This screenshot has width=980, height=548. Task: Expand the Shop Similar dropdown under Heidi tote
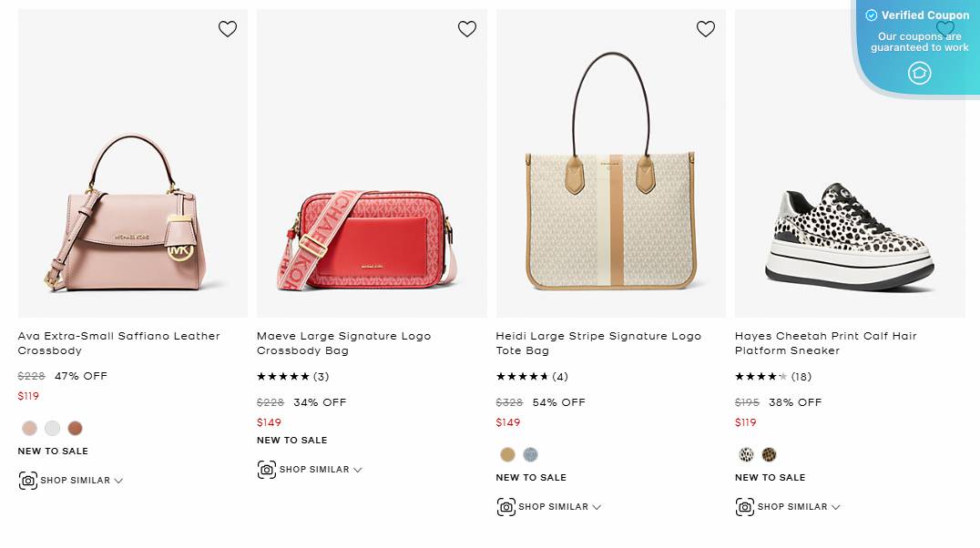tap(597, 507)
